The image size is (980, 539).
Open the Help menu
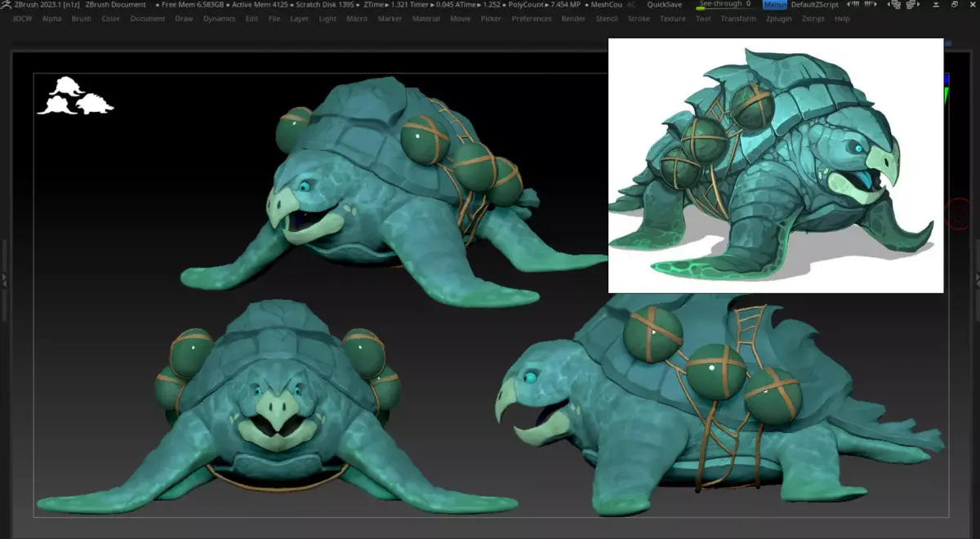tap(842, 19)
